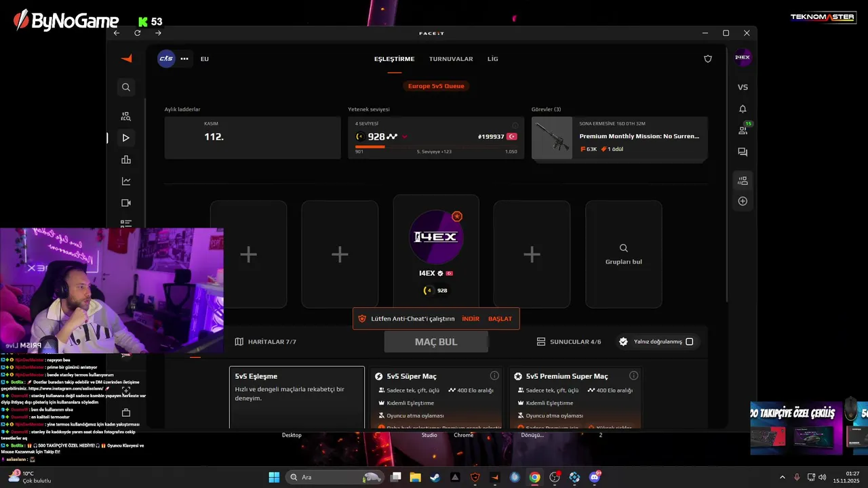Open the notifications bell icon
The width and height of the screenshot is (868, 488).
pyautogui.click(x=743, y=109)
